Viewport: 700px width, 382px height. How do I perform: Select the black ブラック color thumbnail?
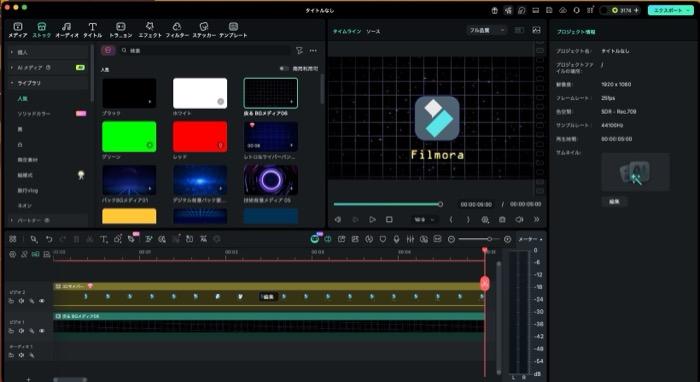129,93
